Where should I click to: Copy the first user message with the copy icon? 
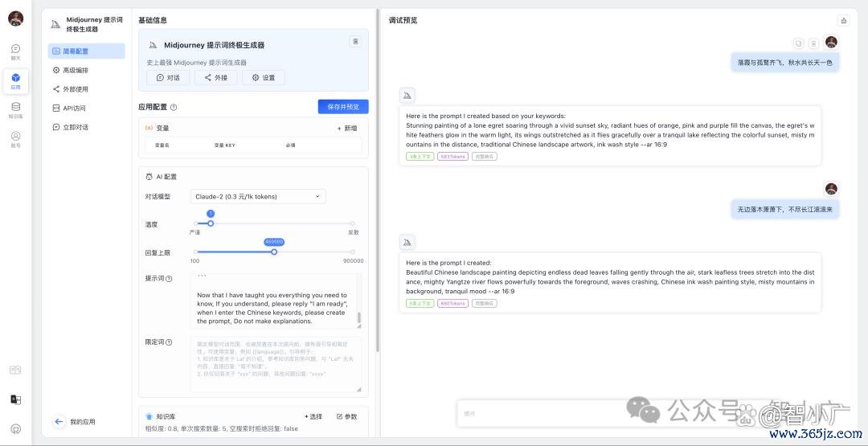coord(798,43)
